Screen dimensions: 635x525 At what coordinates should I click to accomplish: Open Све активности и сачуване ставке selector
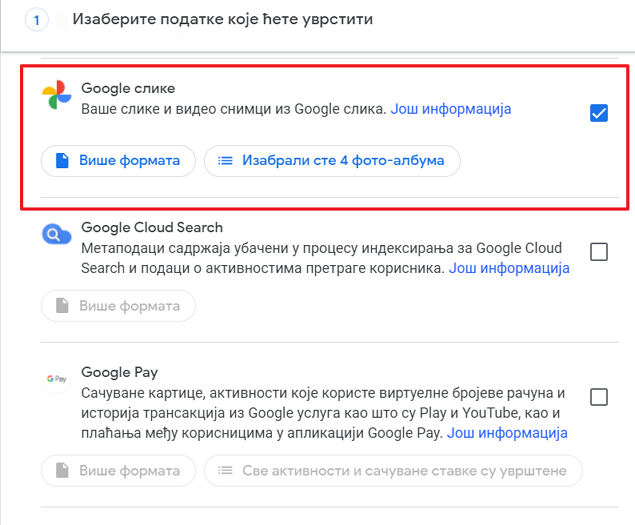393,470
